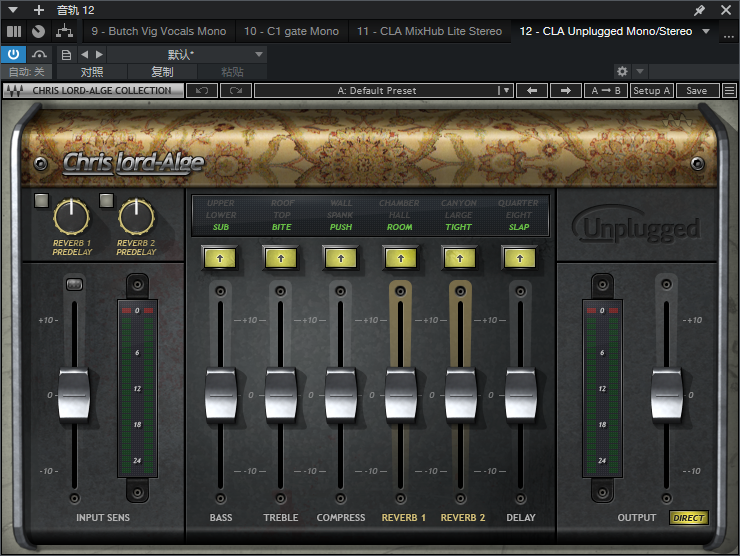The image size is (740, 556).
Task: Switch to 11 - CLA MixHub Lite Stereo tab
Action: pos(429,31)
